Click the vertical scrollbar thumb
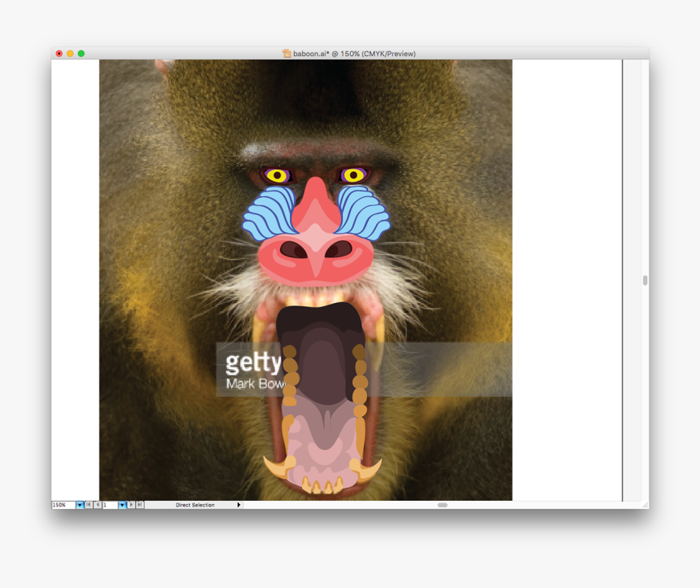 [645, 280]
